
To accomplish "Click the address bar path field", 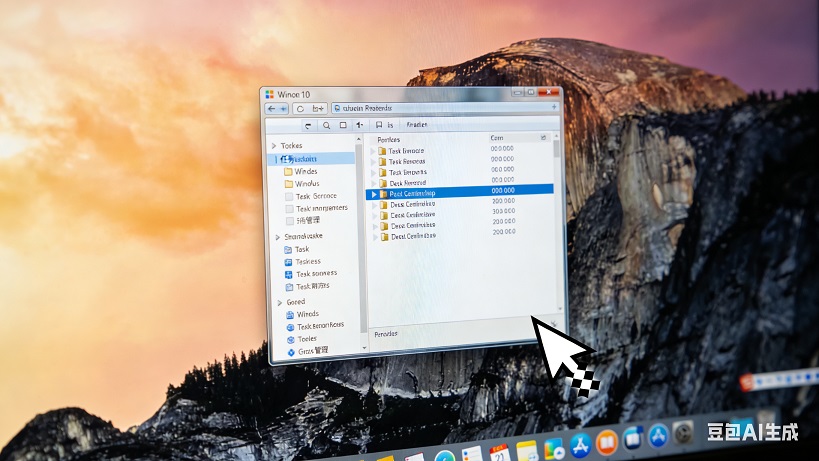I will pos(440,108).
